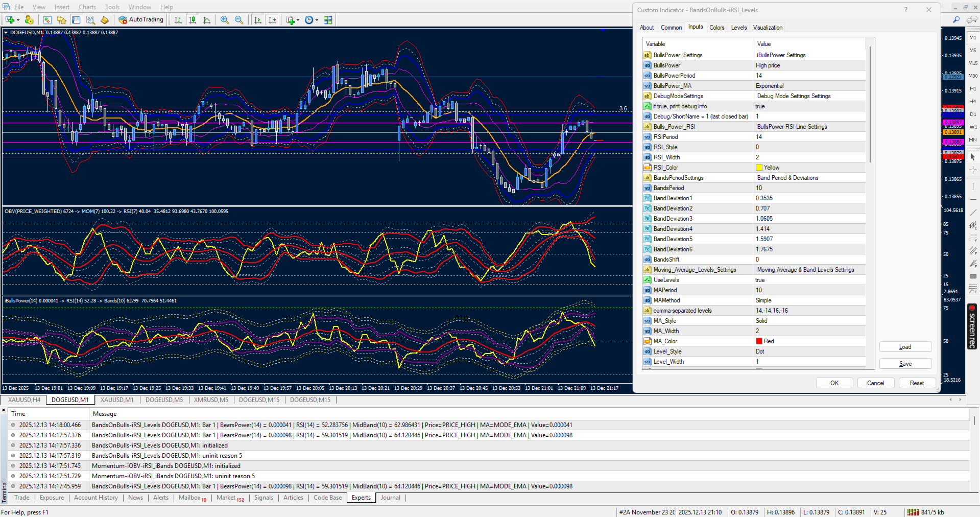
Task: Zoom out of the chart
Action: click(x=239, y=20)
